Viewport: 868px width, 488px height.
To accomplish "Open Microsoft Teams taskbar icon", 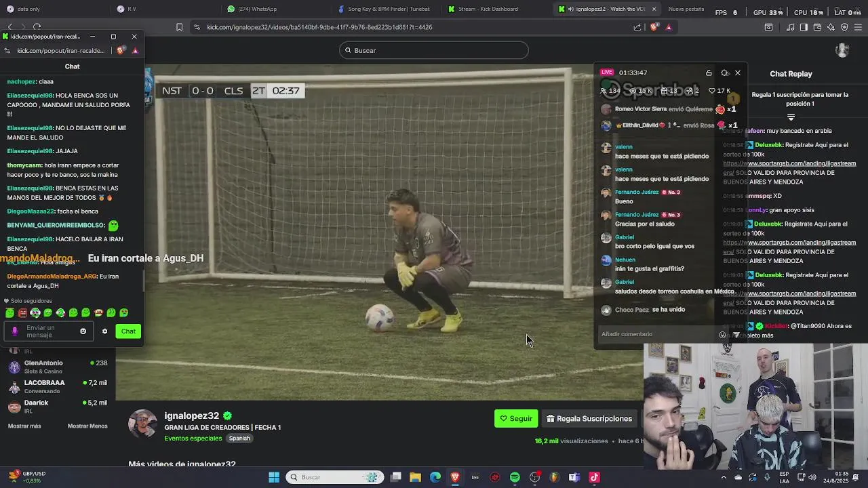I will coord(574,477).
